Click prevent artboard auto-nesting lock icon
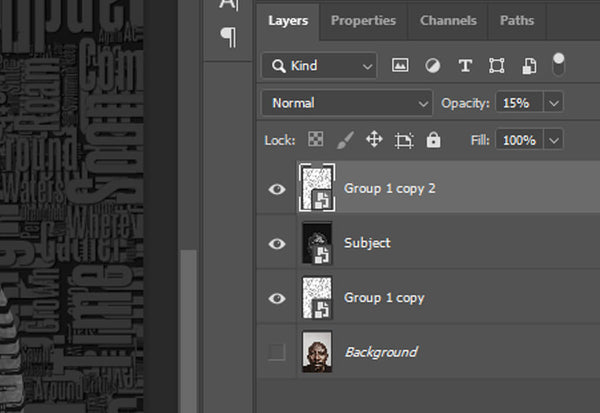Screen dimensions: 600x413 point(404,140)
